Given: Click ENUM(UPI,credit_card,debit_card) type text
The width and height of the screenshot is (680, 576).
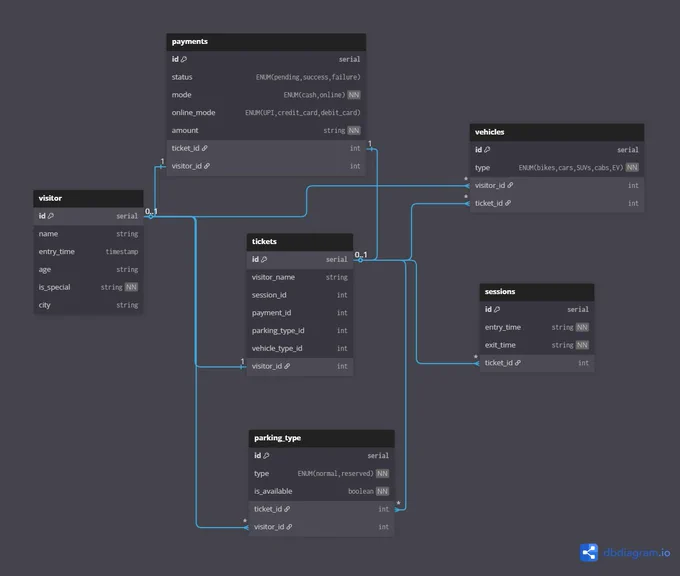Looking at the screenshot, I should click(x=303, y=113).
